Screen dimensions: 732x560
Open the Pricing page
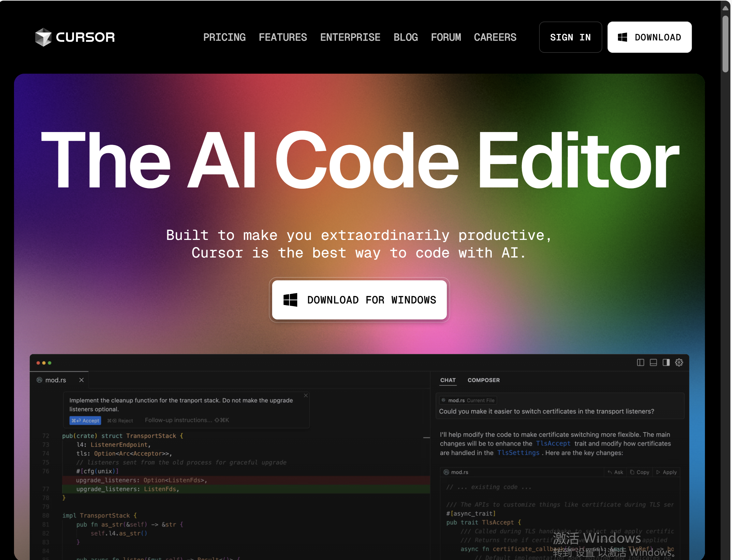click(x=224, y=37)
